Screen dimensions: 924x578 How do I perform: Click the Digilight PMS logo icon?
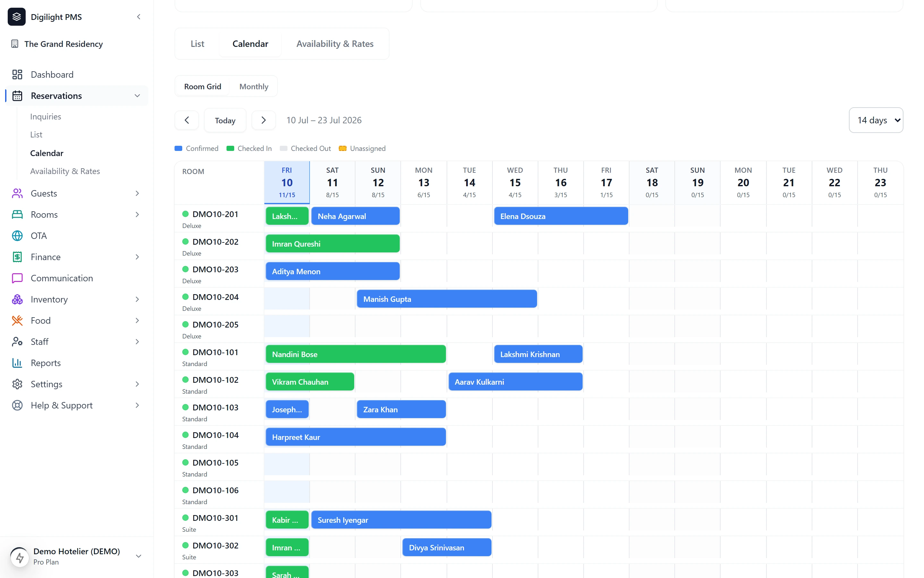click(16, 17)
